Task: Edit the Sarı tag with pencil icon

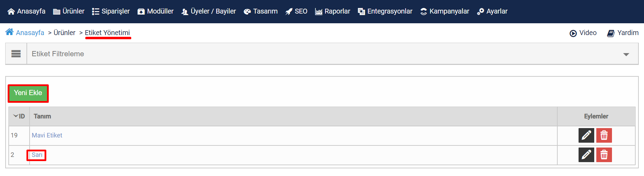Action: point(586,155)
